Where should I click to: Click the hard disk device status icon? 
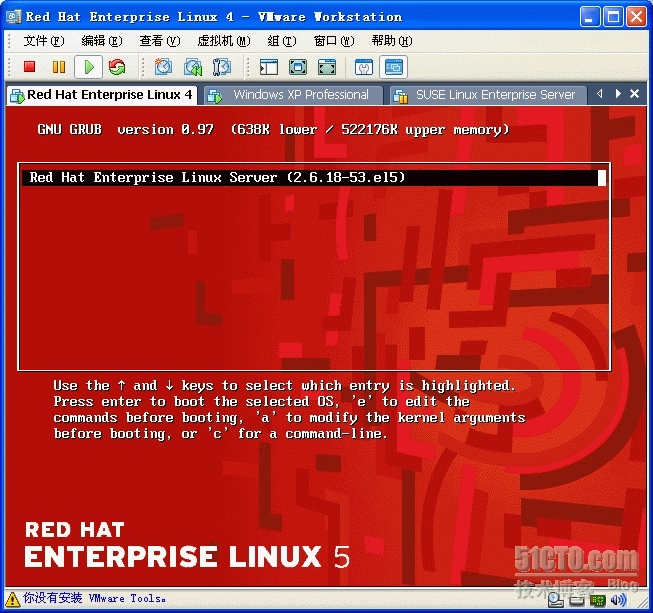point(577,600)
